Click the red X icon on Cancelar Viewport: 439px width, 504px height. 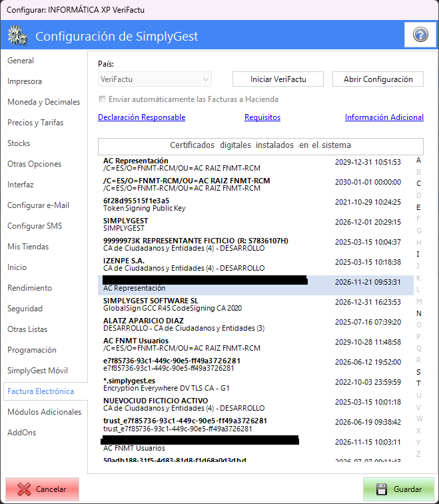click(24, 489)
